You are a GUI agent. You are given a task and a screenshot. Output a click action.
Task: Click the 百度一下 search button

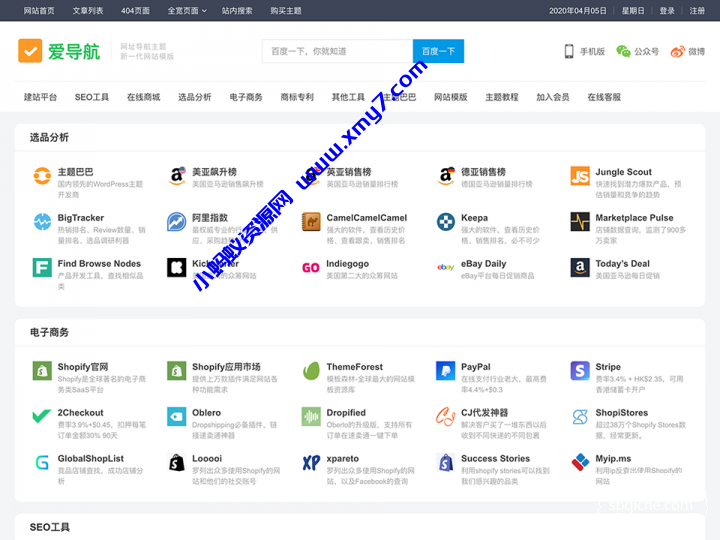439,51
